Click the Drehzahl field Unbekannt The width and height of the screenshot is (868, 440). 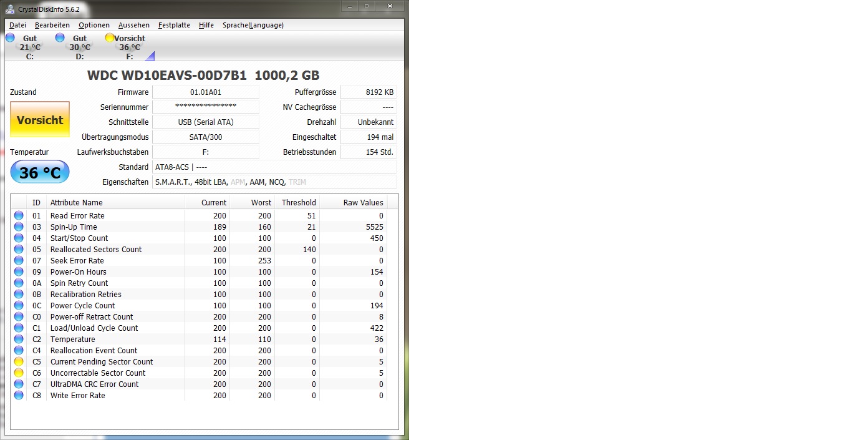[368, 122]
